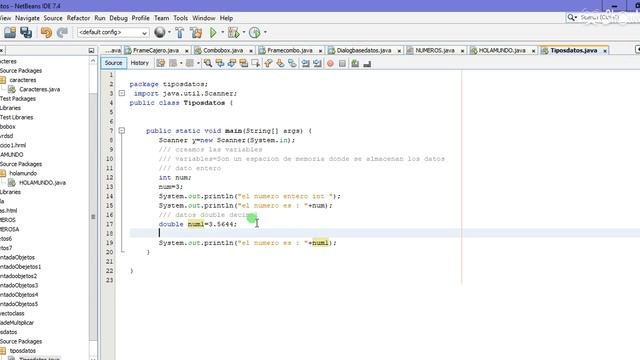Open the Window menu
Viewport: 640px width, 360px height.
click(204, 18)
